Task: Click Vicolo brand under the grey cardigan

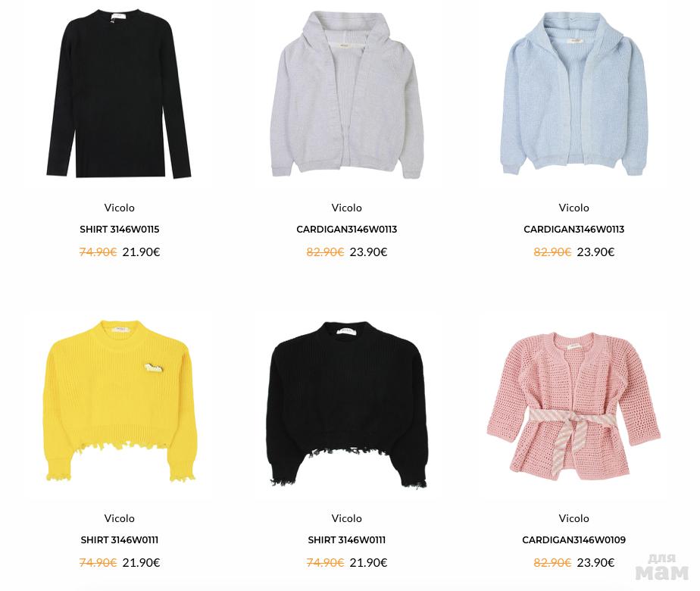Action: (346, 208)
